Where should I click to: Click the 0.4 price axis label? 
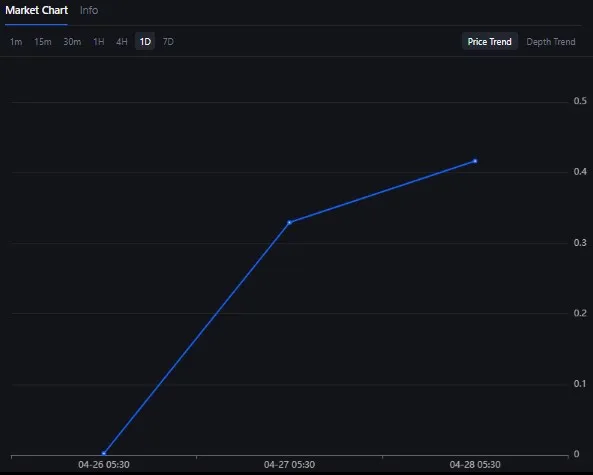(x=580, y=172)
